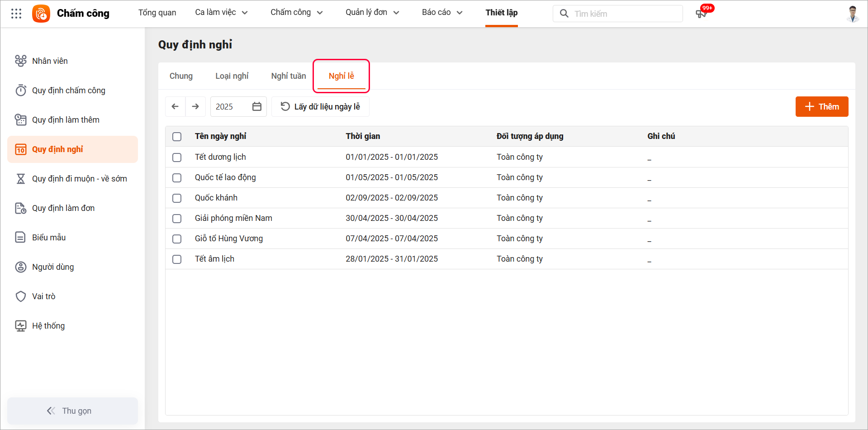
Task: Go to next year with right arrow
Action: point(195,107)
